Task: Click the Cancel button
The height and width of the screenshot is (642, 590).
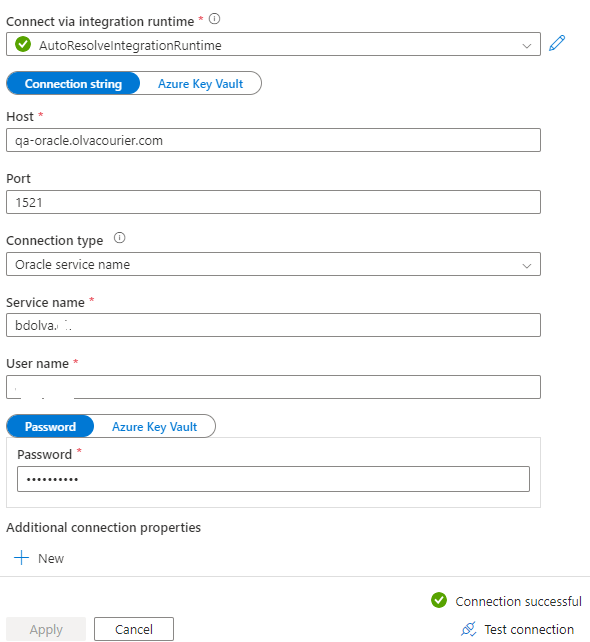Action: tap(134, 629)
